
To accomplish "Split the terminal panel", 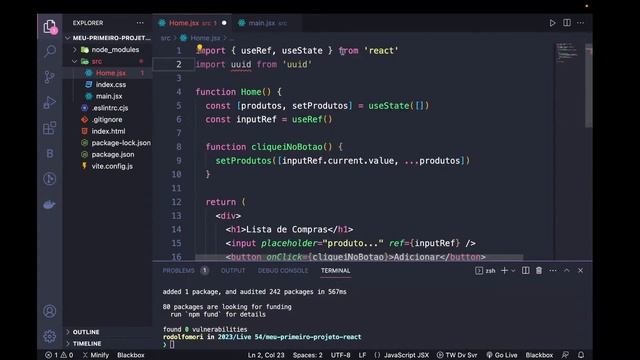I will (x=526, y=271).
